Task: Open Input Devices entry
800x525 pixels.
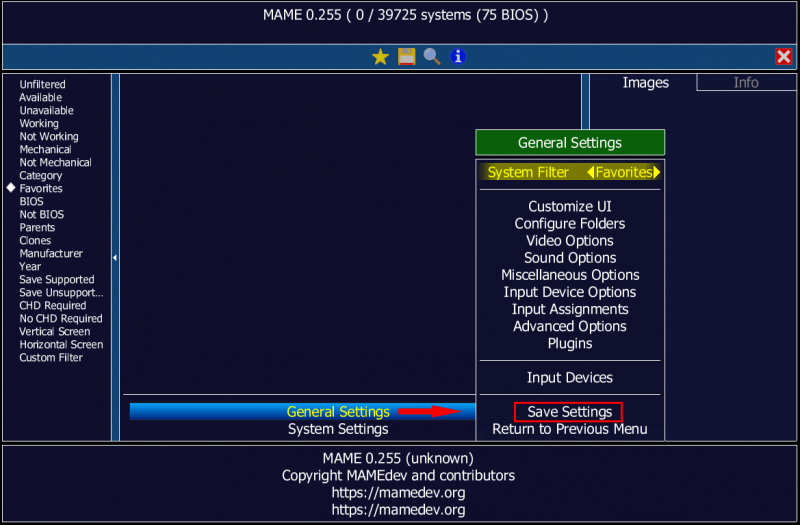Action: pos(570,378)
